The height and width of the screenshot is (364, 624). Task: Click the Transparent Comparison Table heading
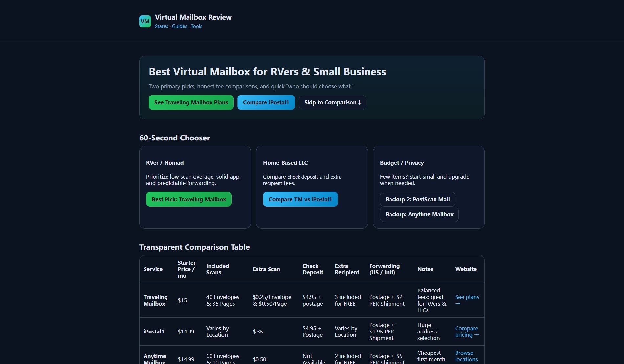tap(194, 247)
